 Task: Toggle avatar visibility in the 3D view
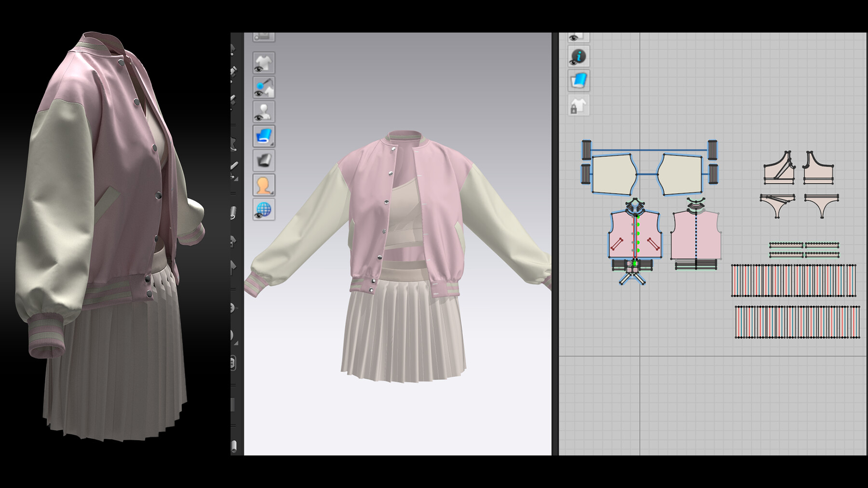pyautogui.click(x=263, y=112)
